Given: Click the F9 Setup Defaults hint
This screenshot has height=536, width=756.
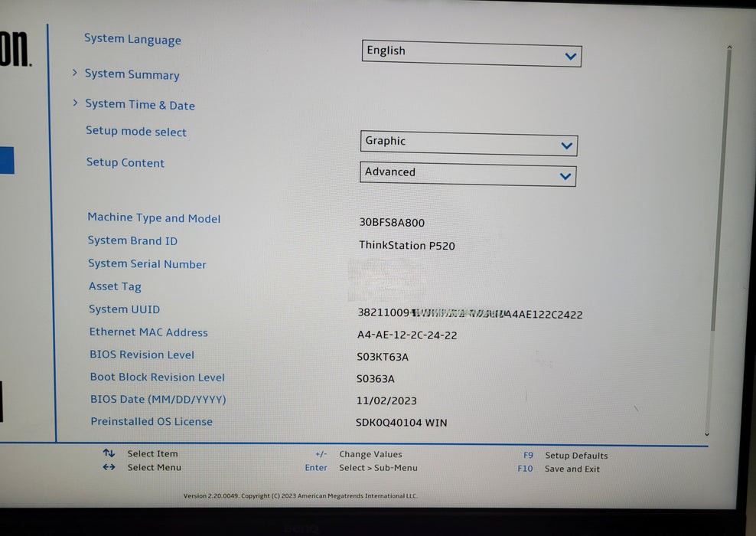Looking at the screenshot, I should click(565, 456).
